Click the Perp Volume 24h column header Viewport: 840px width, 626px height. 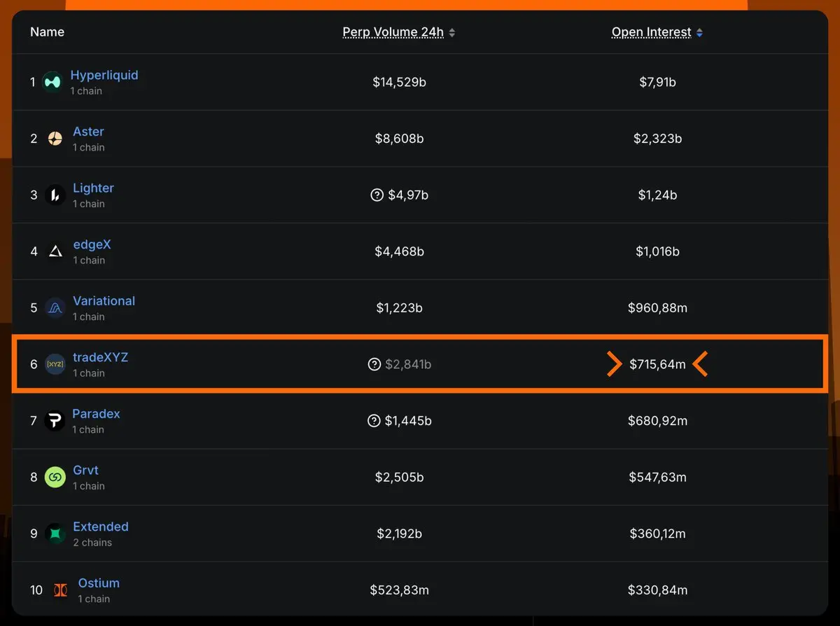pyautogui.click(x=393, y=32)
